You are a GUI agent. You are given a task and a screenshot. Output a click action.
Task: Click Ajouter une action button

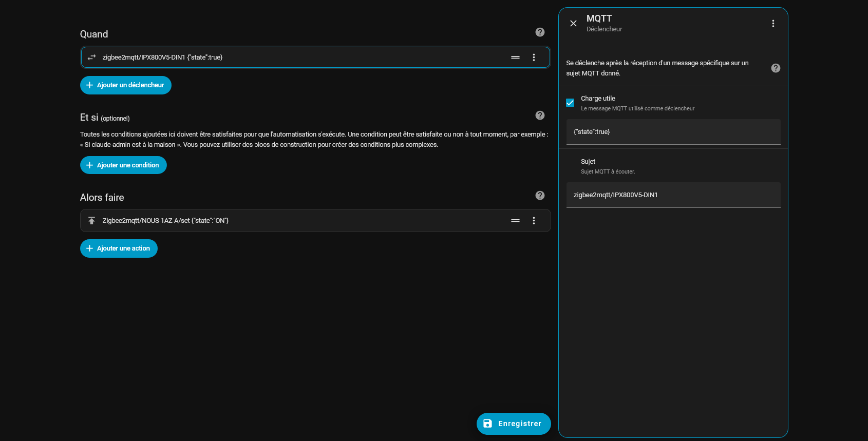119,248
